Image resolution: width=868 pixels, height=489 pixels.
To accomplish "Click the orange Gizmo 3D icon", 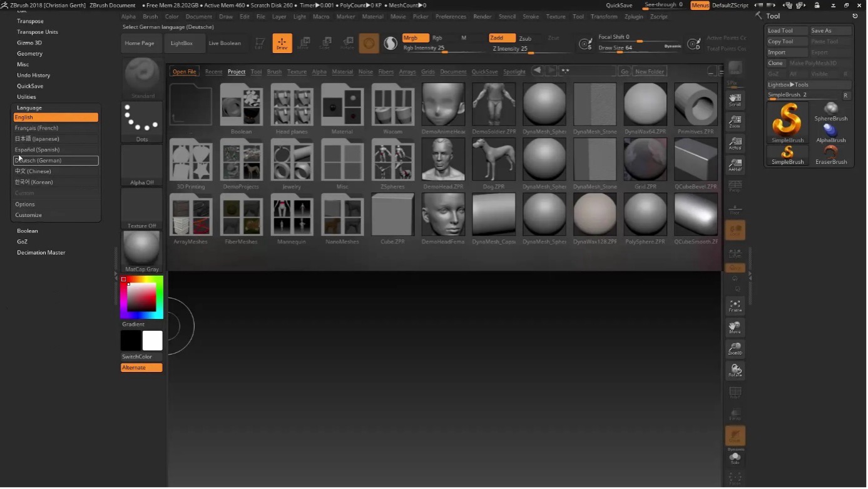I will 369,43.
